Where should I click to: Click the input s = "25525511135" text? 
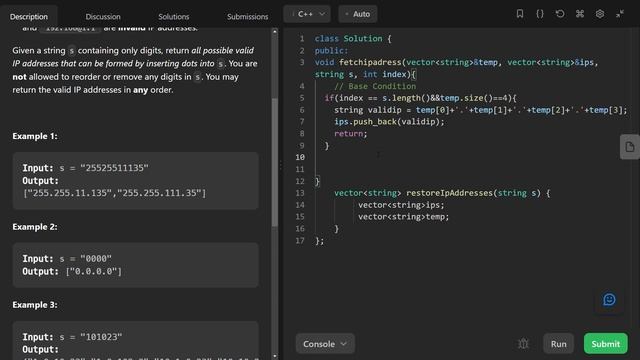85,168
